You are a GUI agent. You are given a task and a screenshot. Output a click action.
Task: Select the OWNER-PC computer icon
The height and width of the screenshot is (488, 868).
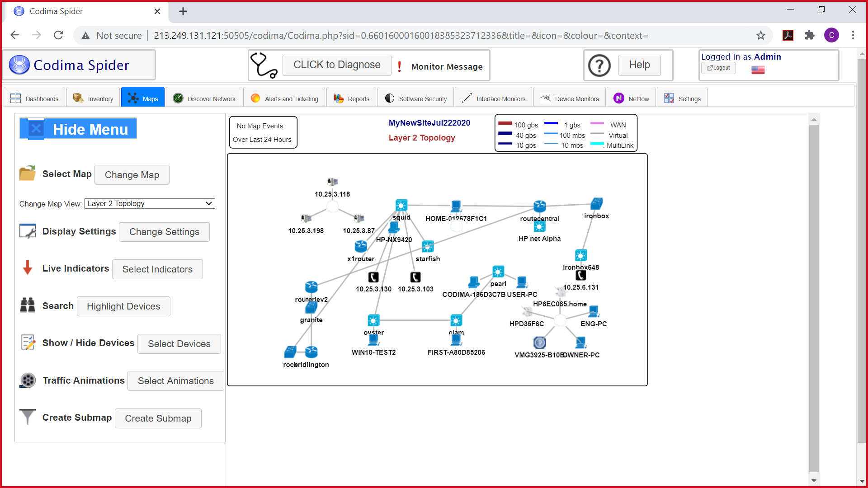click(581, 343)
